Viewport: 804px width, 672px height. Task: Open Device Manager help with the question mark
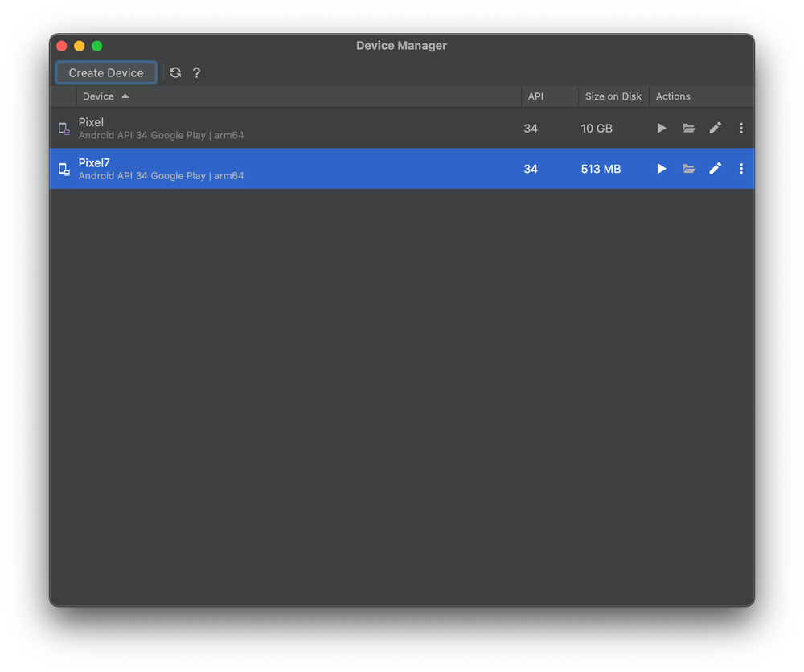[x=196, y=72]
